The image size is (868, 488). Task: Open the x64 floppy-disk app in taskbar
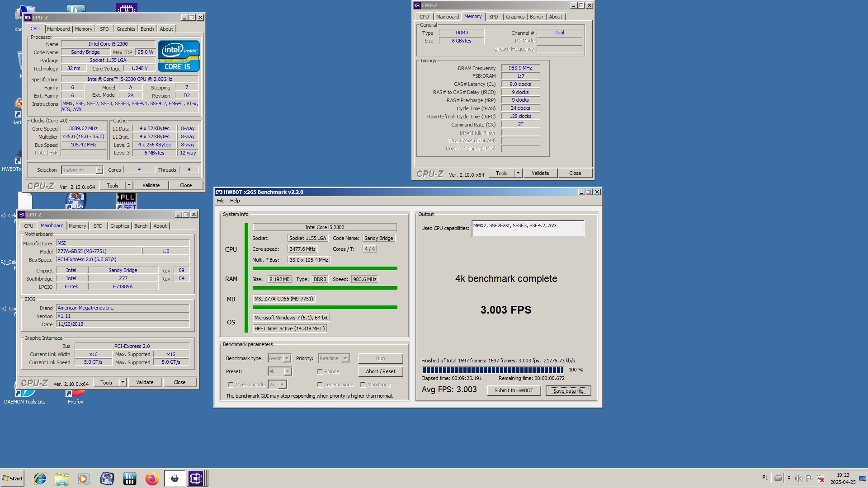(107, 479)
